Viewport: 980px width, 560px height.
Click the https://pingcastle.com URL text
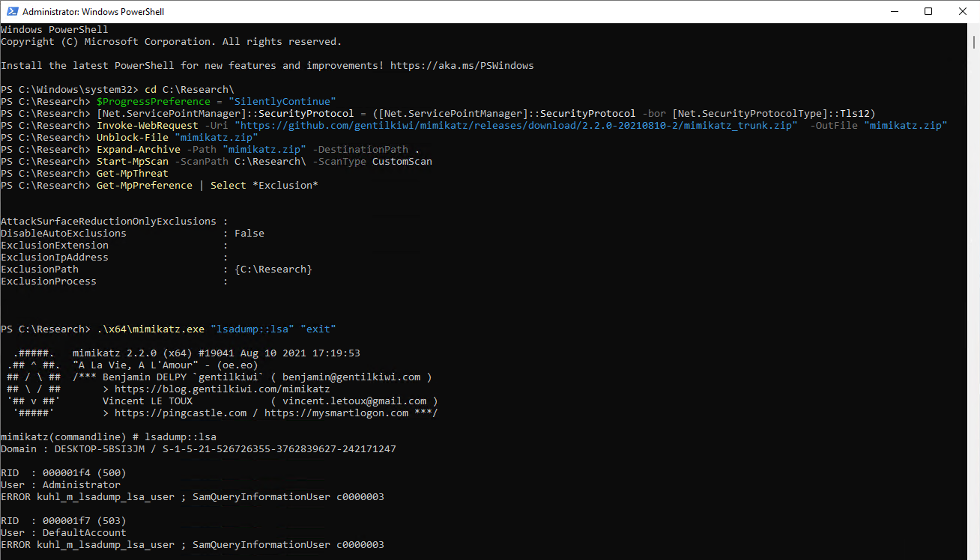pyautogui.click(x=181, y=413)
